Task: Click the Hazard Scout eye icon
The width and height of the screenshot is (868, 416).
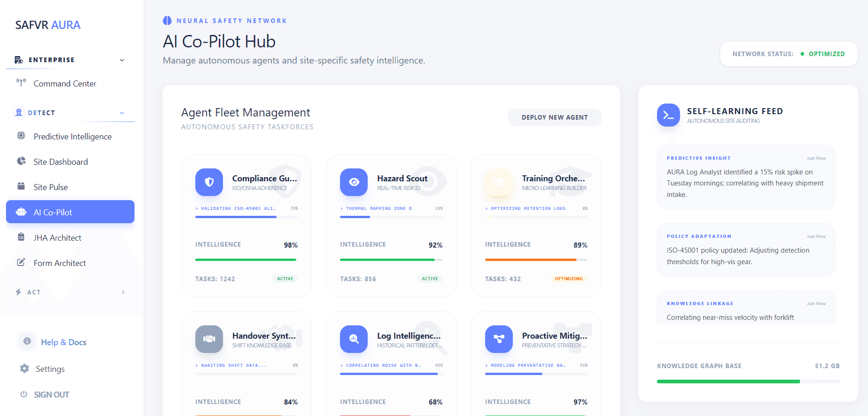Action: point(354,182)
